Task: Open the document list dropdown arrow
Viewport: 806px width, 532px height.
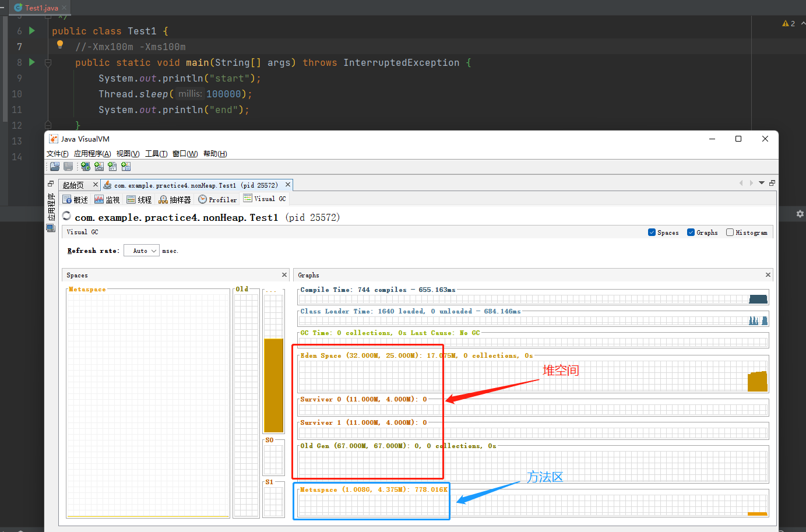Action: (x=762, y=183)
